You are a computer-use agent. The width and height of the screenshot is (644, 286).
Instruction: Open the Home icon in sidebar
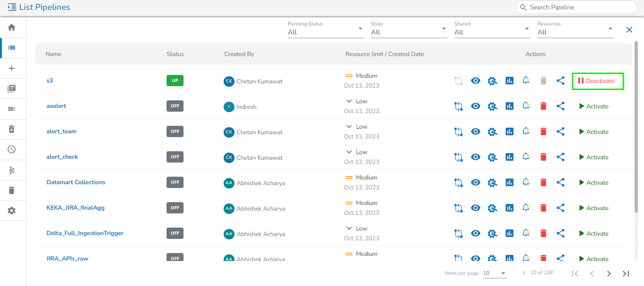[12, 27]
